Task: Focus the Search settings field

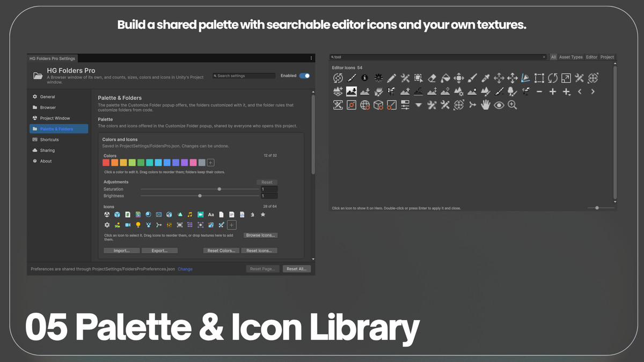Action: click(244, 76)
